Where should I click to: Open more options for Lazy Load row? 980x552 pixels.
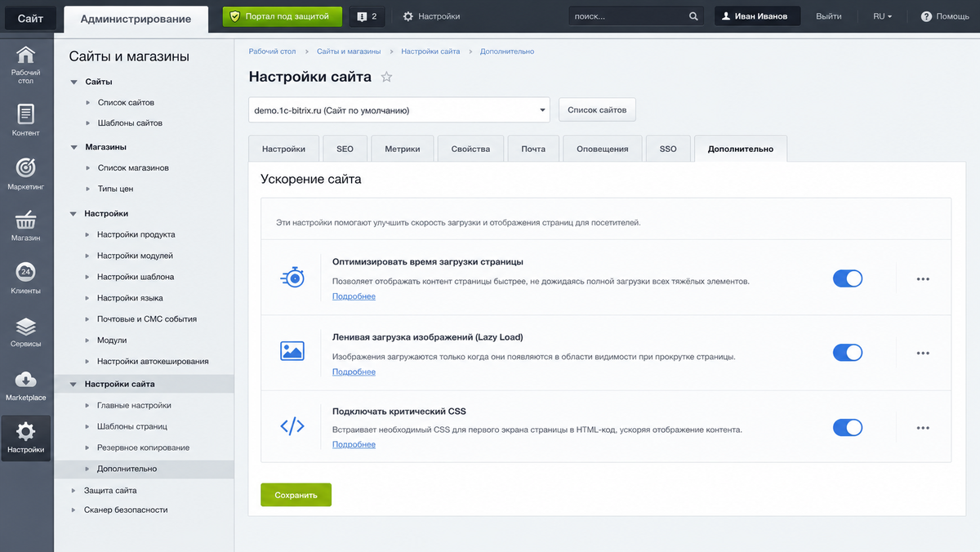point(923,353)
